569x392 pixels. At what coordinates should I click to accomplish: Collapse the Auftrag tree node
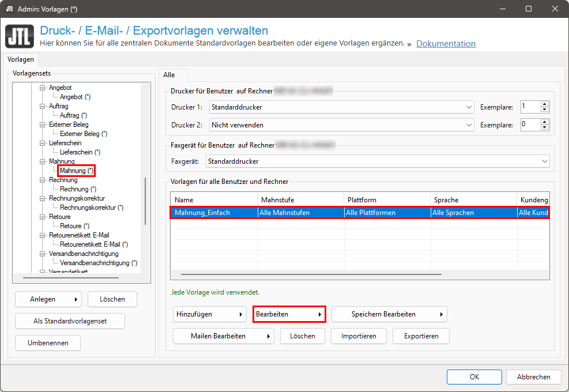click(x=43, y=106)
